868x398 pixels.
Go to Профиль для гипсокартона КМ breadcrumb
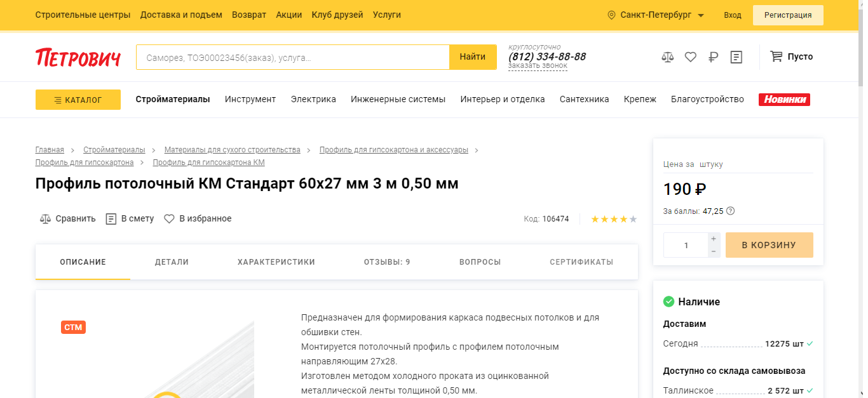click(209, 163)
